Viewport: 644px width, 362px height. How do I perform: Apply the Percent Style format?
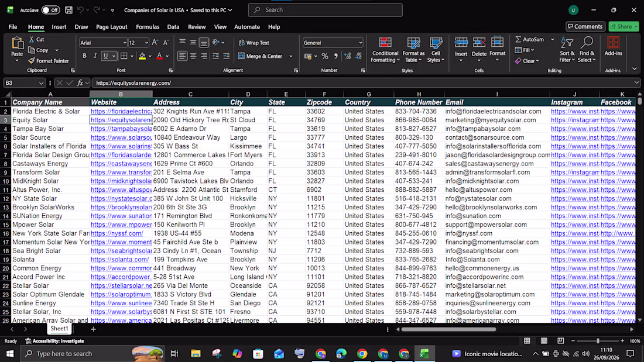(x=325, y=56)
